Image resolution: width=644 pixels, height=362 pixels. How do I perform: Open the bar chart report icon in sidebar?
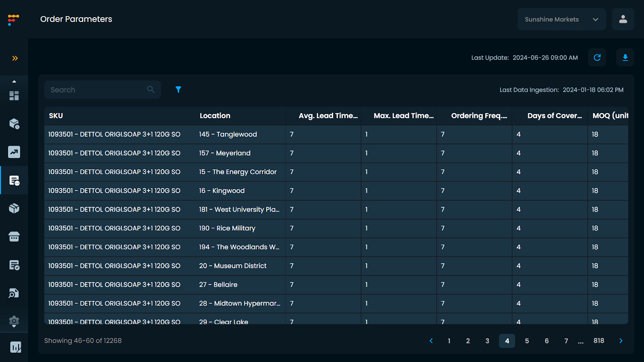point(15,347)
